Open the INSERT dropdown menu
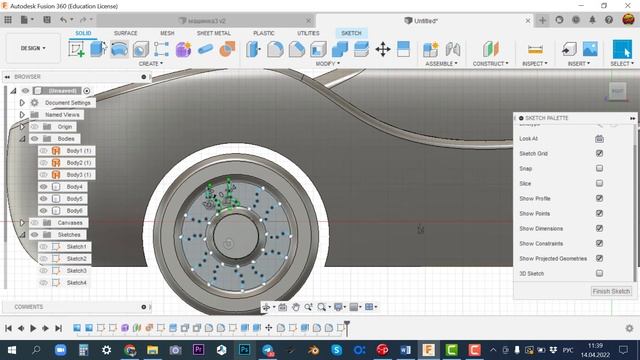Image resolution: width=640 pixels, height=360 pixels. (579, 64)
